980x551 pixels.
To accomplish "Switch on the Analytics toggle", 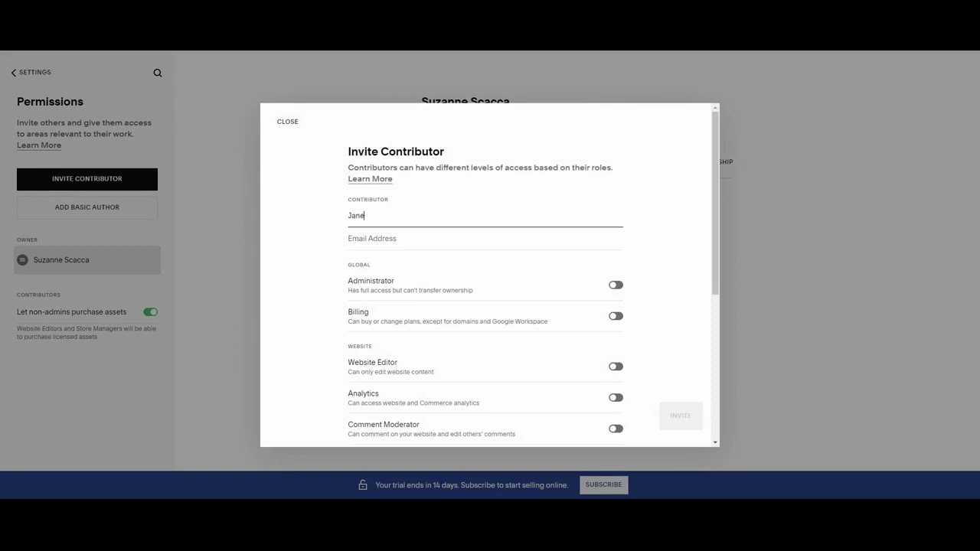I will 616,398.
